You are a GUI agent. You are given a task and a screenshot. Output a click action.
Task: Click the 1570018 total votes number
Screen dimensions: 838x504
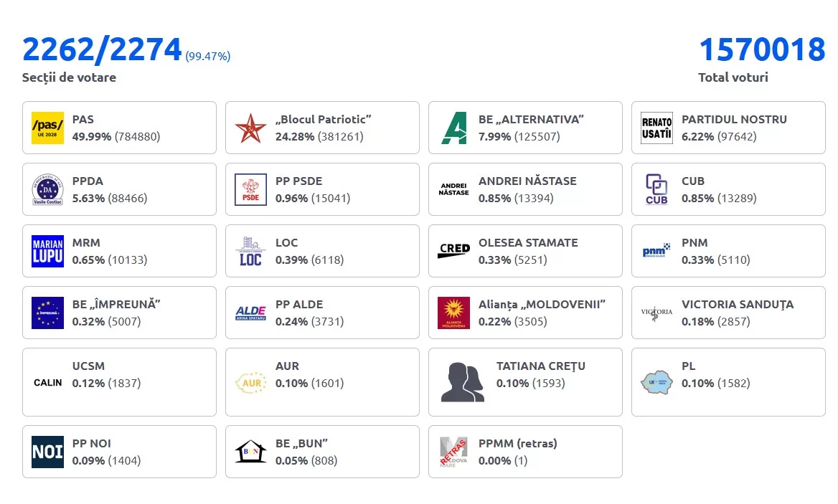click(762, 49)
